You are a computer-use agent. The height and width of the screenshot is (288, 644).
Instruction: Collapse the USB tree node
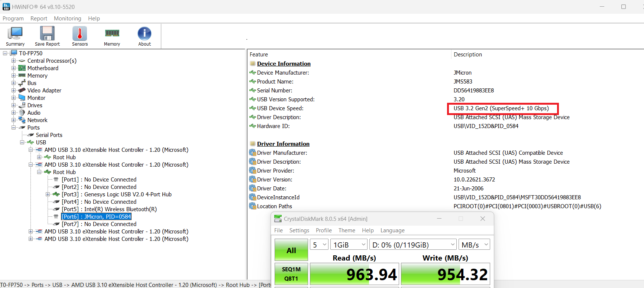pos(22,143)
